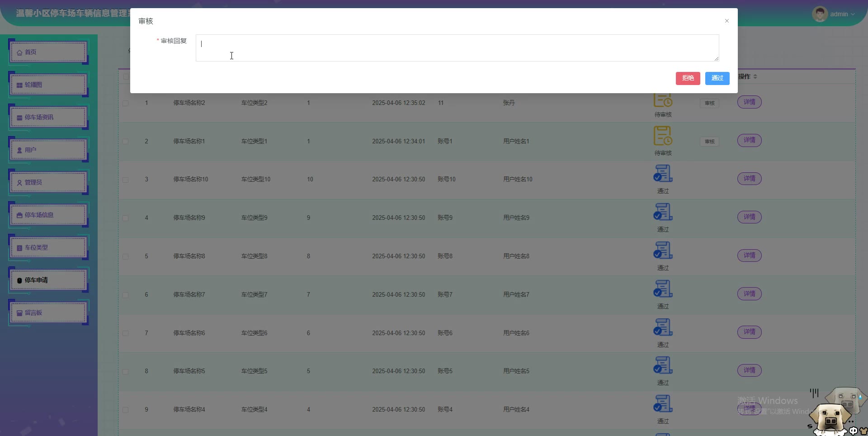The height and width of the screenshot is (436, 868).
Task: Click the timestamp 2025-04-06 12:34:01
Action: 398,142
